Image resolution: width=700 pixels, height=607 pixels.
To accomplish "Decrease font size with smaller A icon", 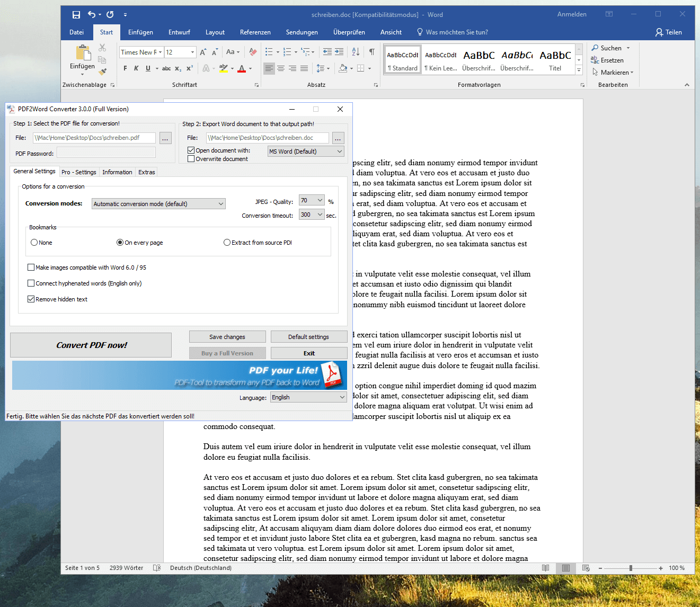I will click(x=215, y=52).
